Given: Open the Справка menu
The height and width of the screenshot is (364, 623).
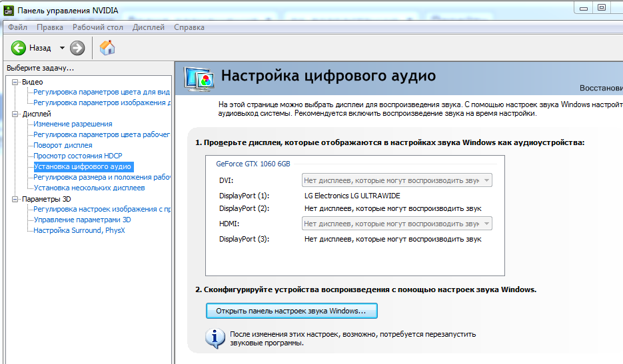Looking at the screenshot, I should click(189, 27).
